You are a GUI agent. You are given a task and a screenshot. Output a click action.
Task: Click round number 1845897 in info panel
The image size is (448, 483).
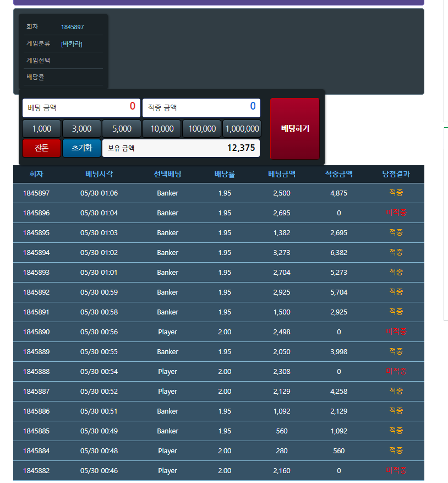72,27
